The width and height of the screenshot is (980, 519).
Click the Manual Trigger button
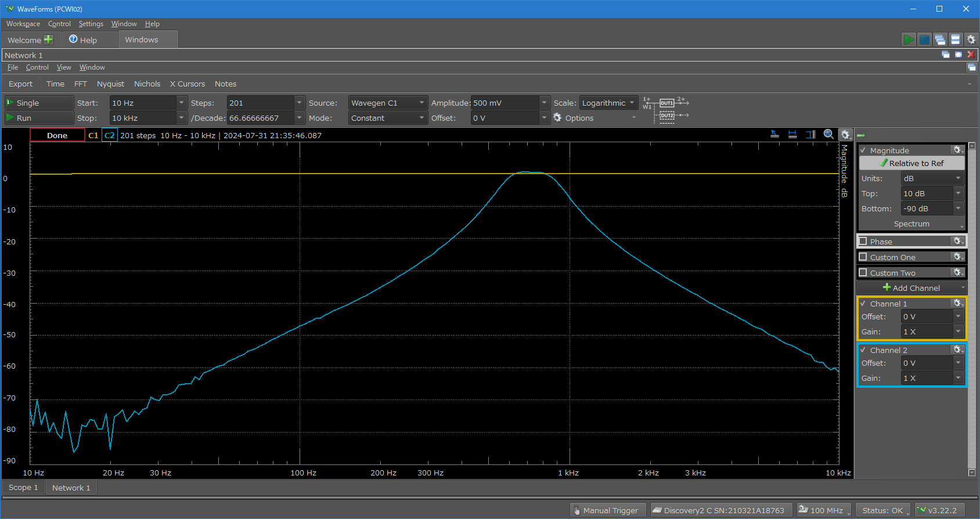(x=607, y=510)
